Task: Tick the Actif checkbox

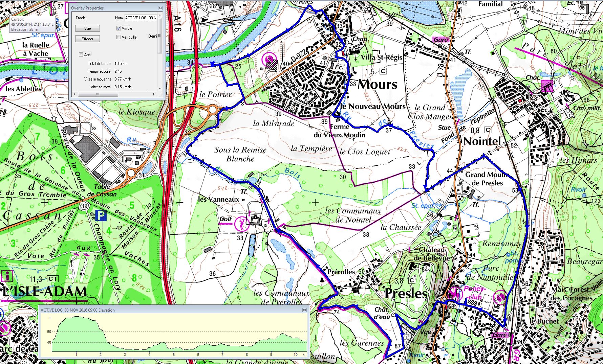Action: pos(81,55)
